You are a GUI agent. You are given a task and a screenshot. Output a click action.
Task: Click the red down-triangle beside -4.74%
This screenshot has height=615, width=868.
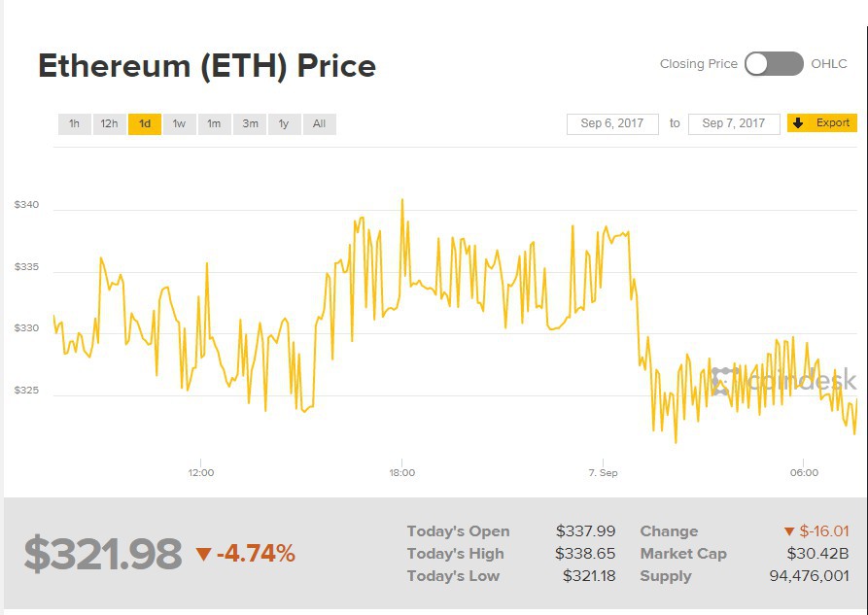(204, 554)
